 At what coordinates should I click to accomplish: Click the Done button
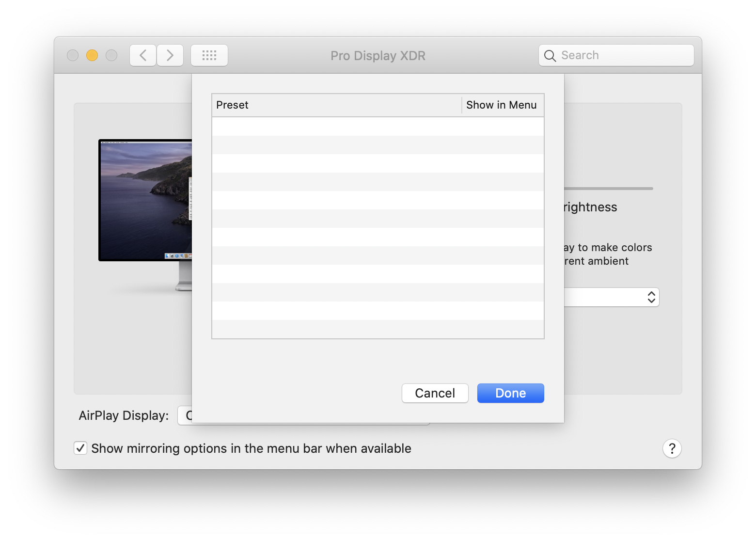511,393
